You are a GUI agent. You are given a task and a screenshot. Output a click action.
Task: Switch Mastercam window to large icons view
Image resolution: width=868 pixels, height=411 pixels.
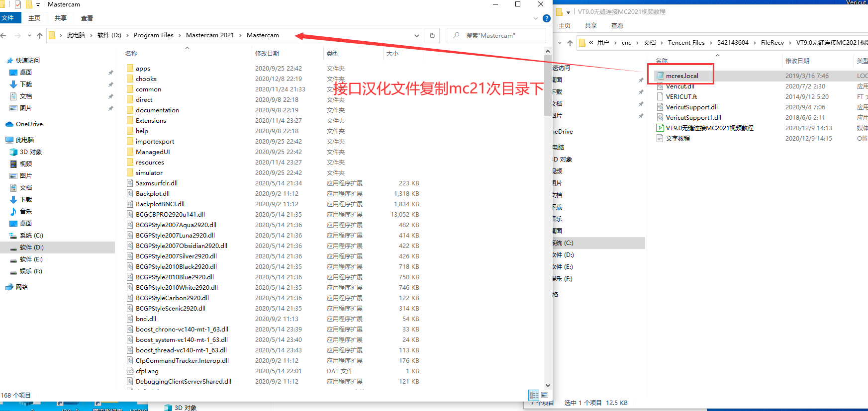(545, 395)
